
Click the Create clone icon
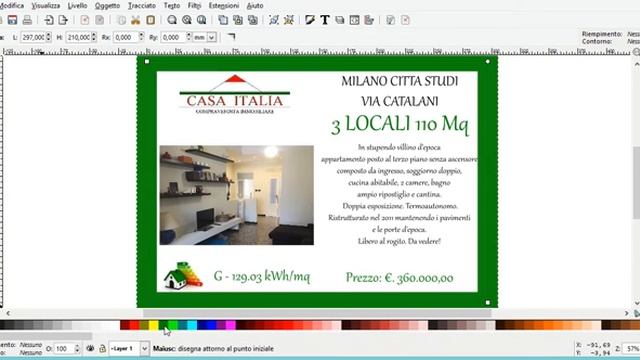[238, 20]
